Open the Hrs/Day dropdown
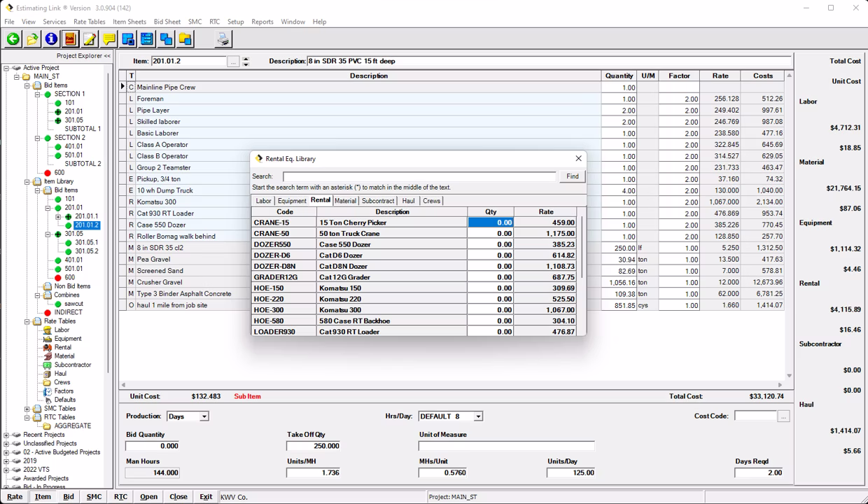The width and height of the screenshot is (868, 504). [477, 416]
